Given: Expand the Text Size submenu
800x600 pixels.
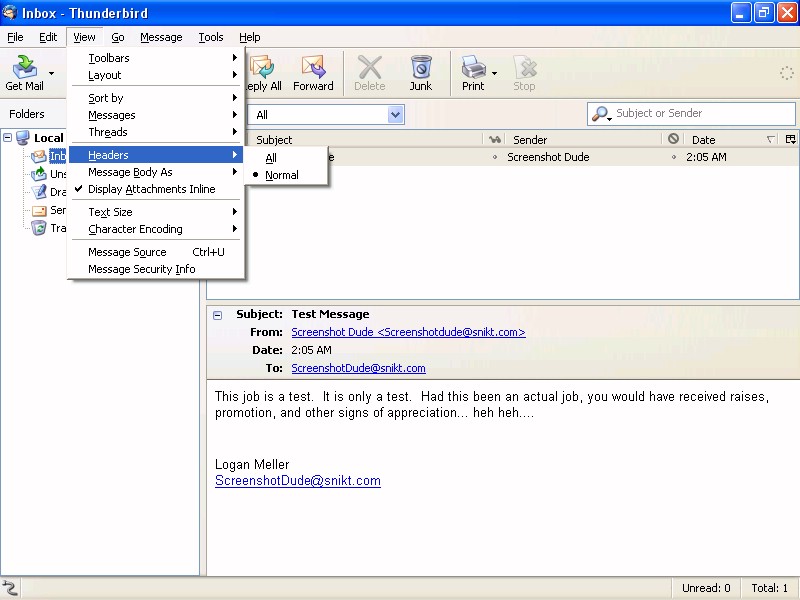Looking at the screenshot, I should tap(156, 212).
